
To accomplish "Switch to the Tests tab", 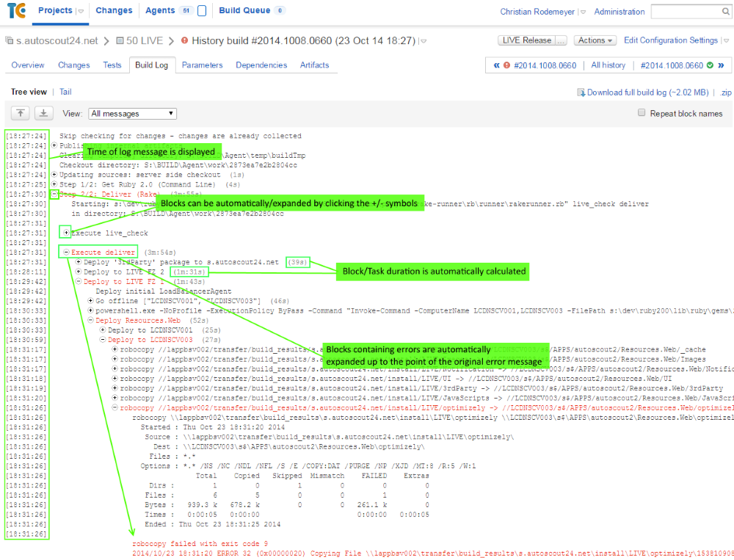I will (112, 65).
